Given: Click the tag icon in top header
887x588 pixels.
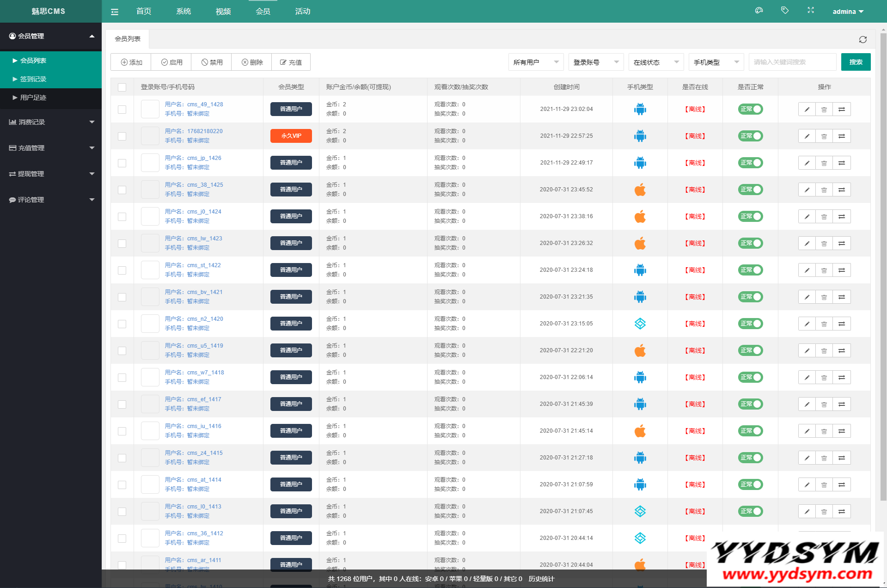Looking at the screenshot, I should point(785,11).
